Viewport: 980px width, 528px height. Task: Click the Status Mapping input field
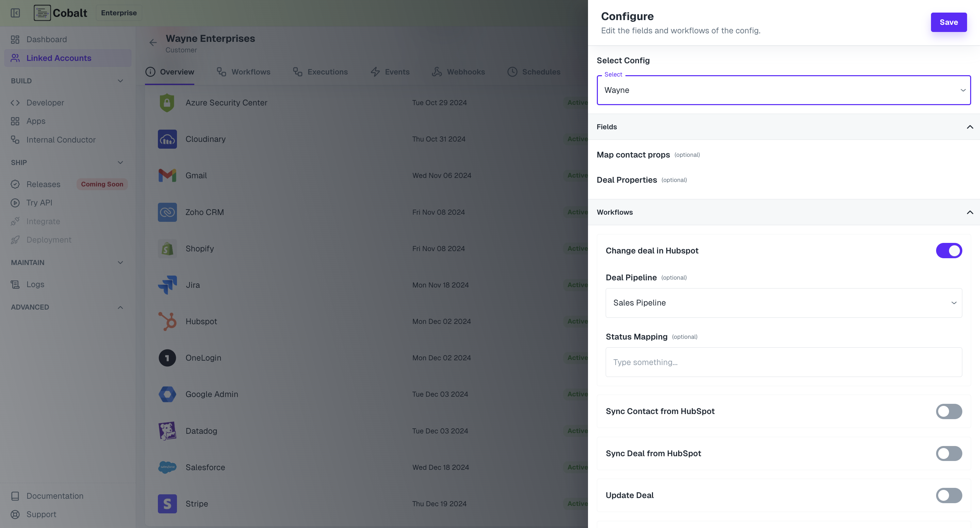pos(783,362)
